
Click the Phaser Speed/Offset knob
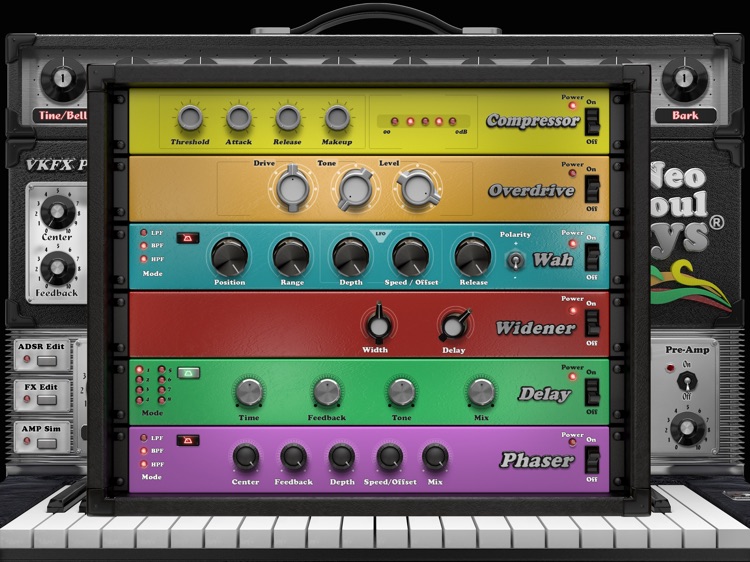[389, 457]
